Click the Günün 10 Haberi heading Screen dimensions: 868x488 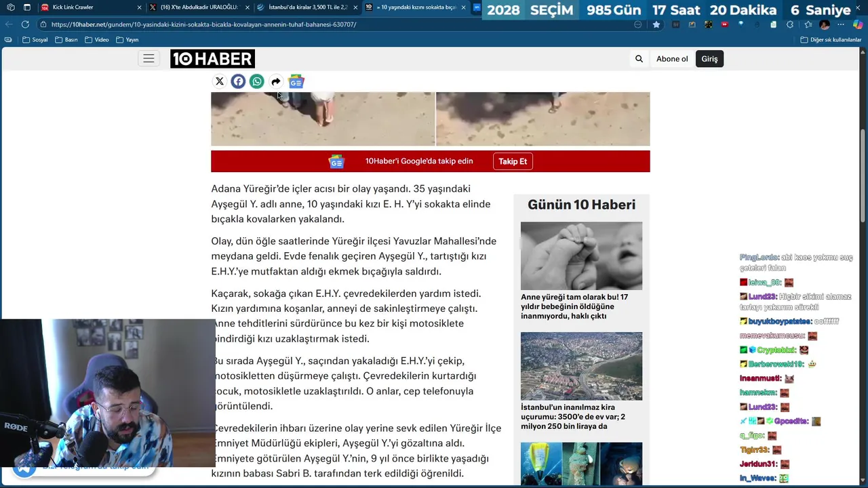(581, 205)
